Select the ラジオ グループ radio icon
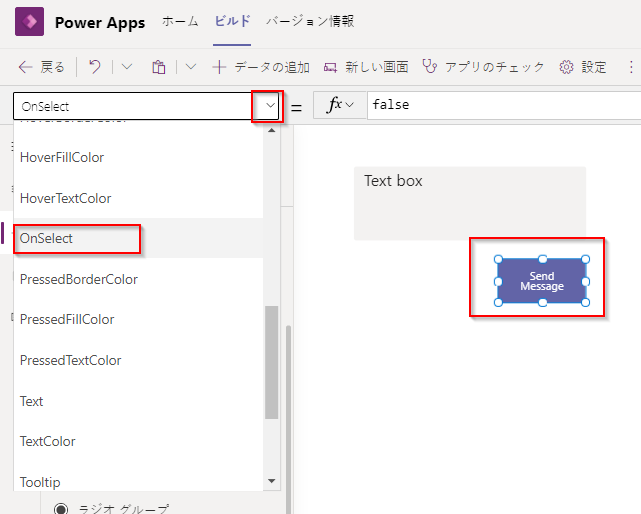The width and height of the screenshot is (641, 514). (x=61, y=508)
